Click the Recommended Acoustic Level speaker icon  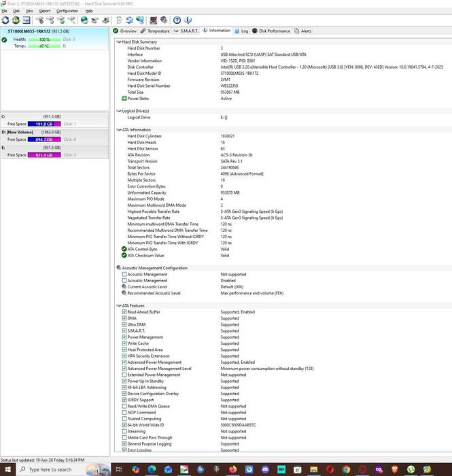(x=124, y=293)
